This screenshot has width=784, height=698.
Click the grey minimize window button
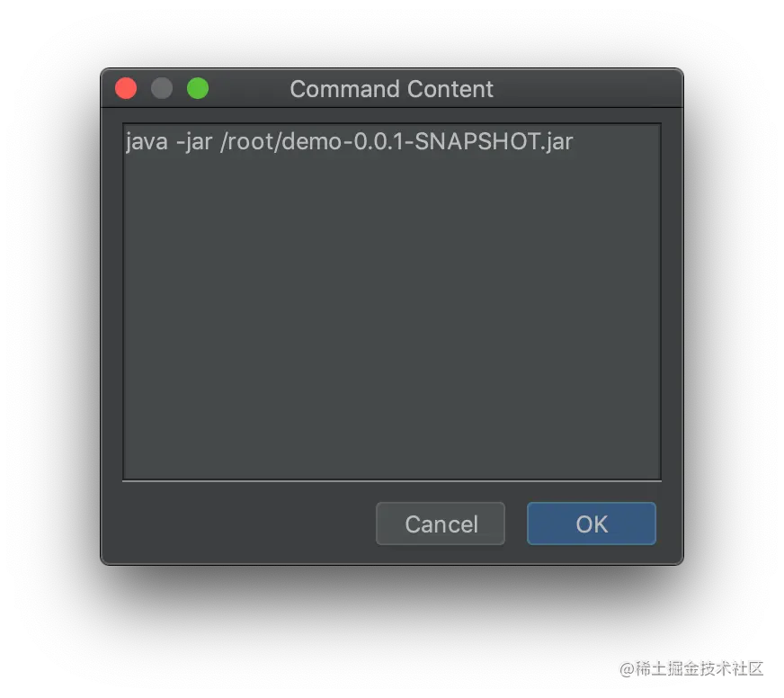162,88
